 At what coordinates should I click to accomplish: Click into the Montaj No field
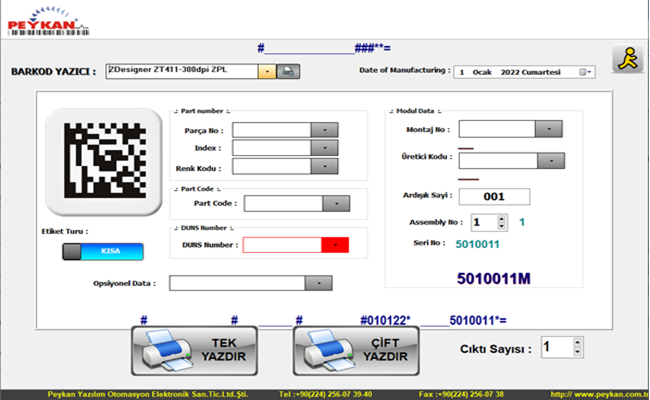tap(497, 129)
